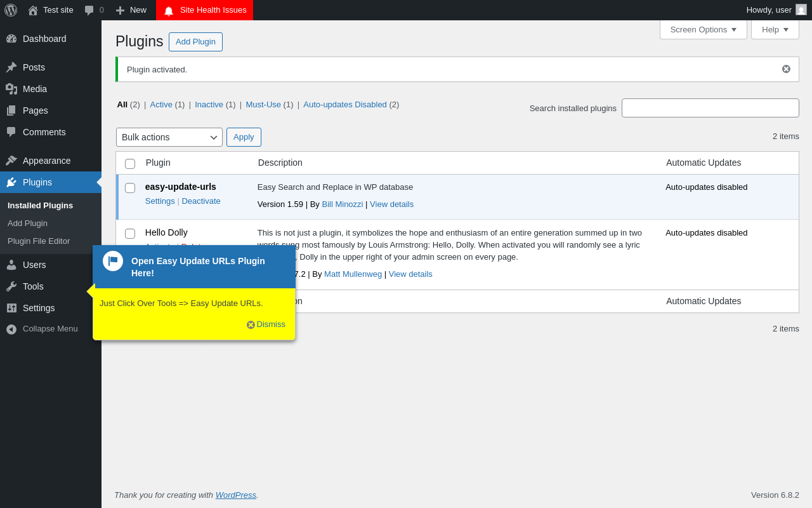The height and width of the screenshot is (508, 812).
Task: Click the Appearance paintbrush icon
Action: coord(11,161)
